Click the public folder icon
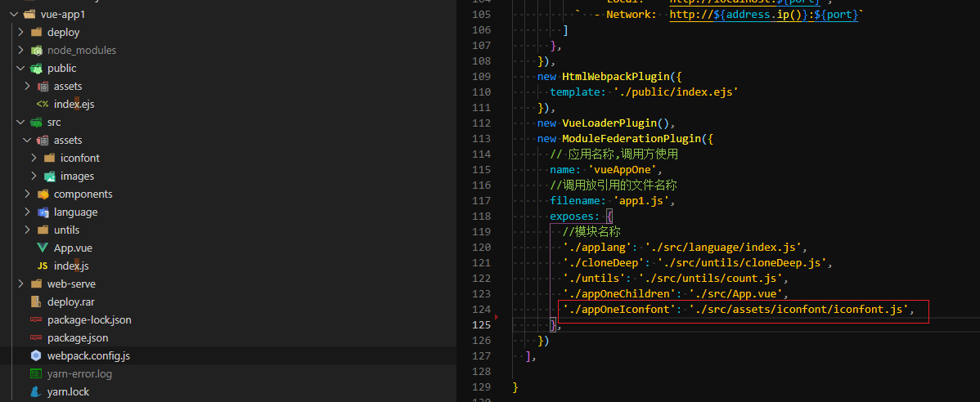Screen dimensions: 980x402 point(36,69)
